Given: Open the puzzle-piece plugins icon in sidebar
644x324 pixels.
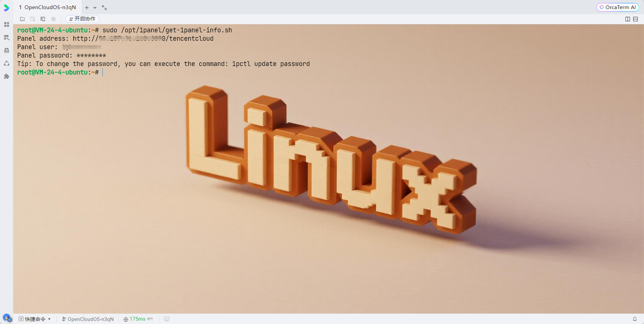Looking at the screenshot, I should (7, 76).
